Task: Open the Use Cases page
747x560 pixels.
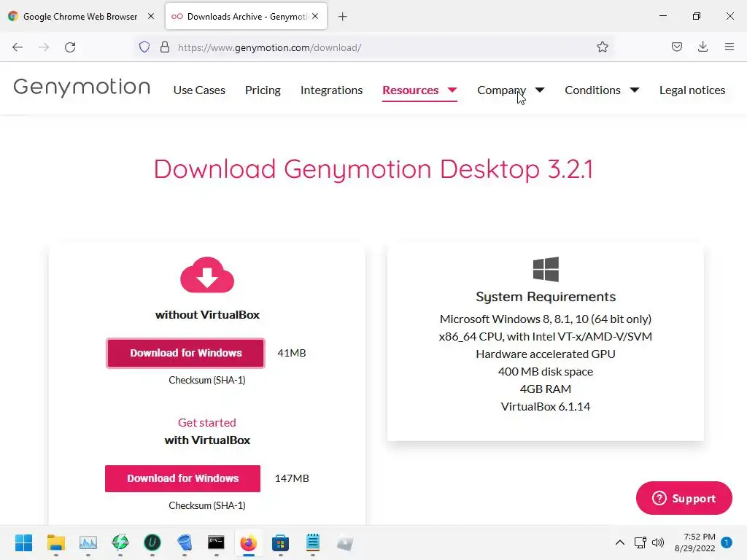Action: [x=199, y=90]
